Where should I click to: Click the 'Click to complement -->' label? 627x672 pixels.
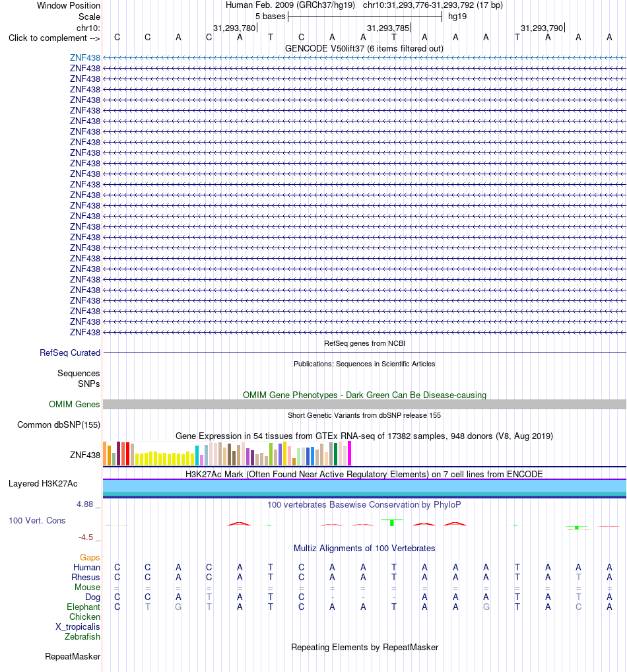point(54,38)
